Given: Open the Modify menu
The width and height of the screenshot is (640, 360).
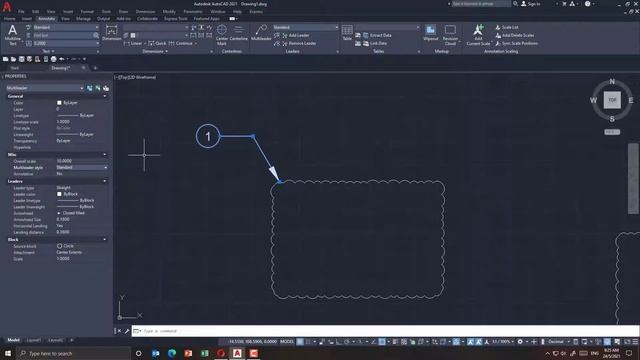Looking at the screenshot, I should tap(169, 12).
